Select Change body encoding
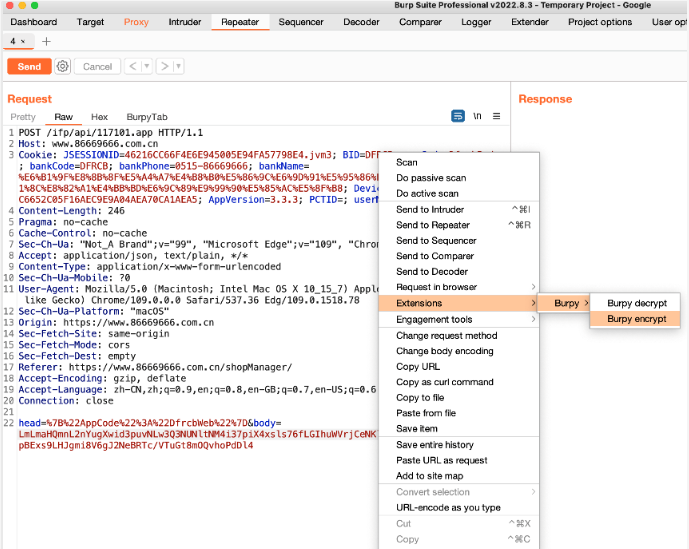The width and height of the screenshot is (689, 549). 459,351
